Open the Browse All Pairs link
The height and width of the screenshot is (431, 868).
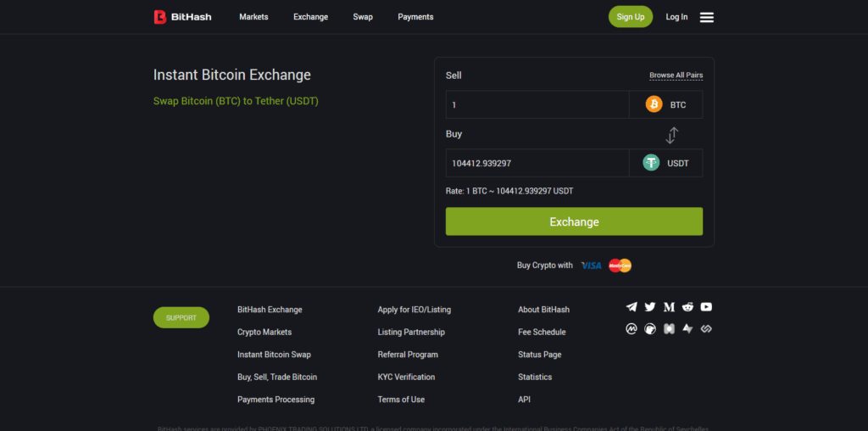click(676, 76)
